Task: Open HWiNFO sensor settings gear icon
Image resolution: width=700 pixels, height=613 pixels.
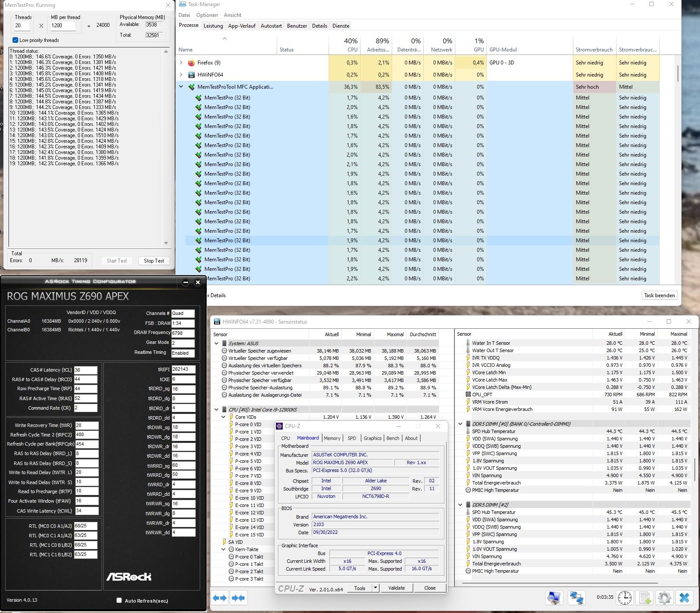Action: point(665,597)
